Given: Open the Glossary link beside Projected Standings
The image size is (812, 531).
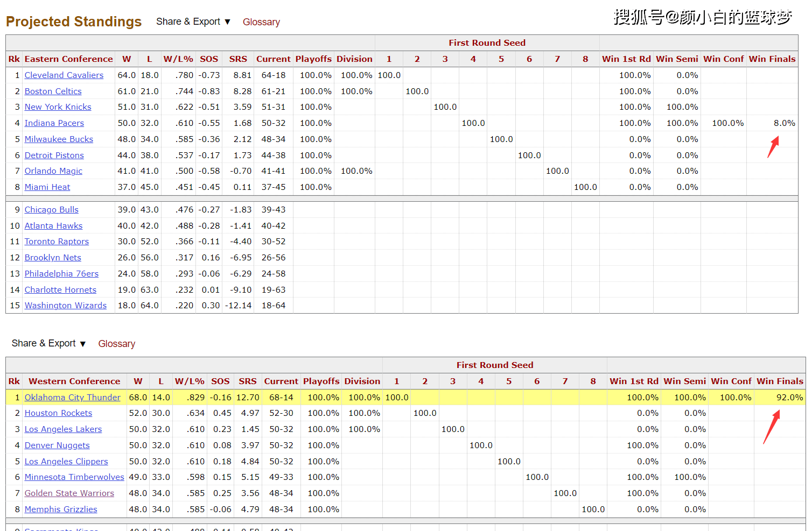Looking at the screenshot, I should 261,22.
